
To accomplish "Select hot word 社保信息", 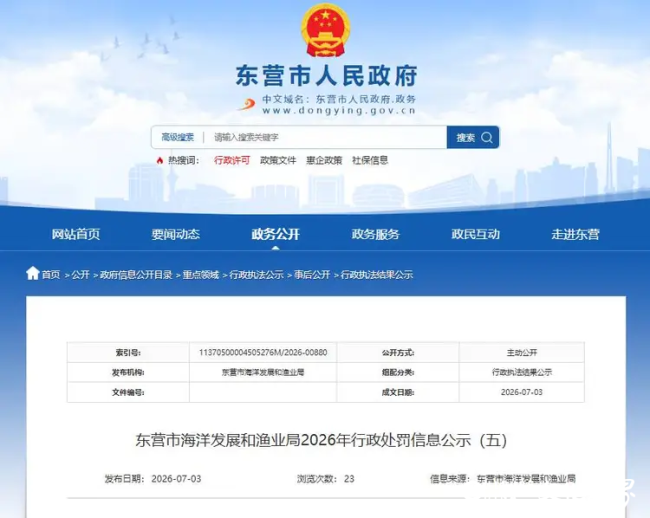I will click(370, 160).
